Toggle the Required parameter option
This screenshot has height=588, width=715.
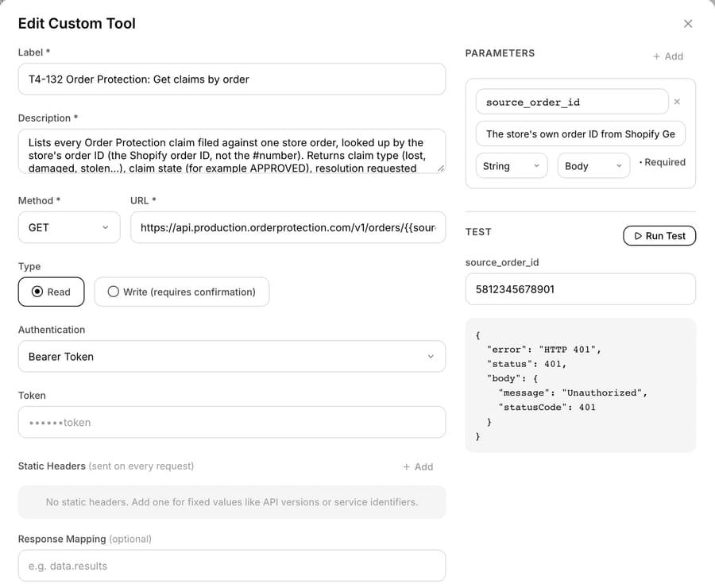[662, 162]
